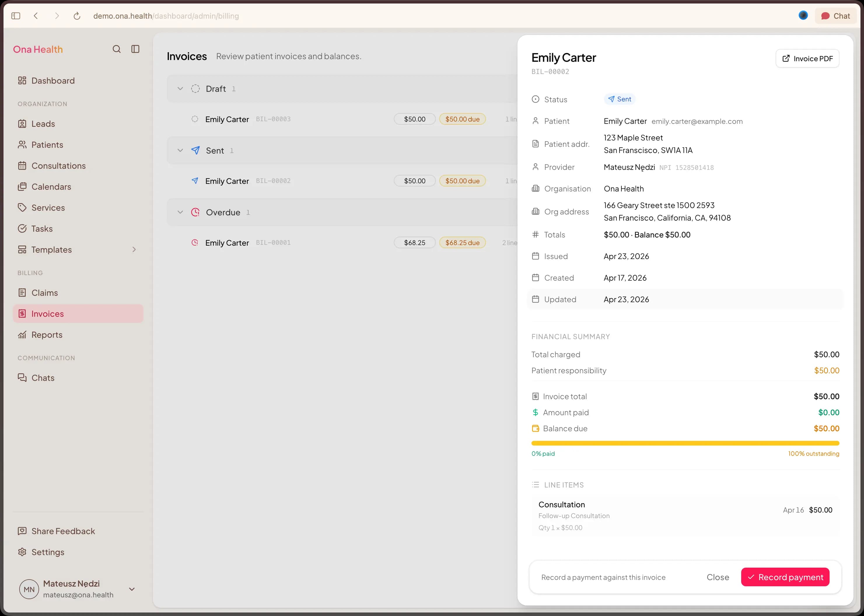Open Claims in the billing menu

tap(44, 293)
